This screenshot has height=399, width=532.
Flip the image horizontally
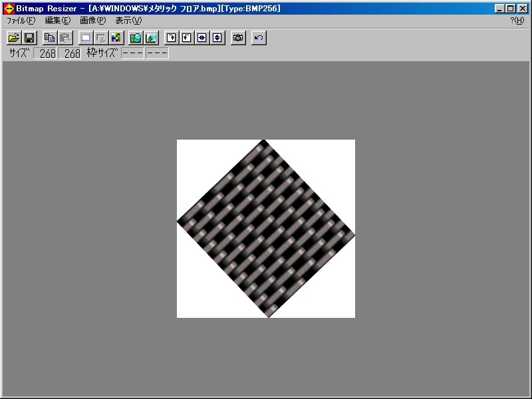pos(202,38)
